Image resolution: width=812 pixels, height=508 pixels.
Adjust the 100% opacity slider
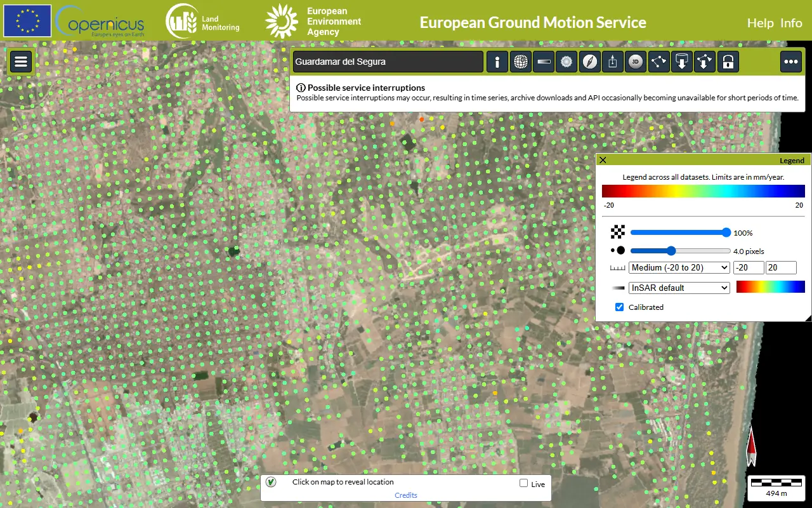pos(680,232)
